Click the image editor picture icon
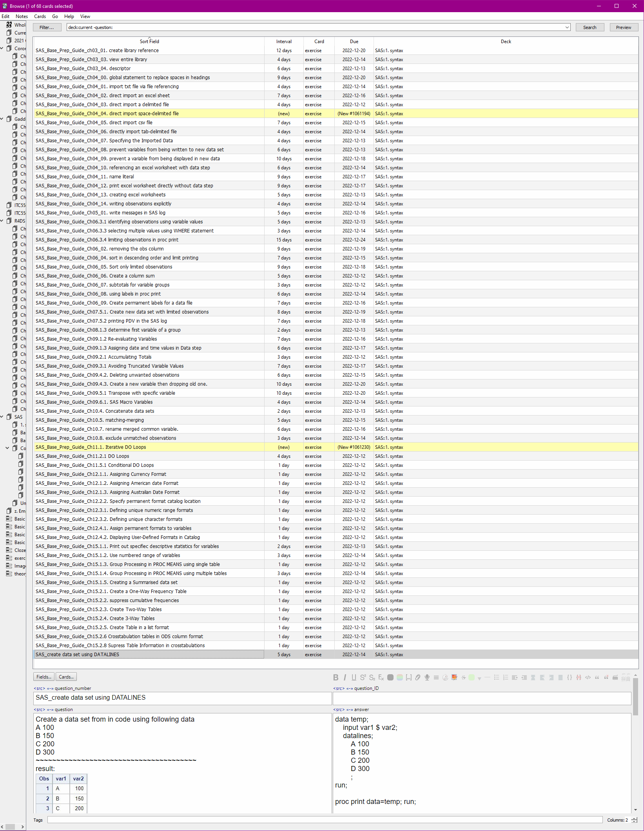 point(454,677)
